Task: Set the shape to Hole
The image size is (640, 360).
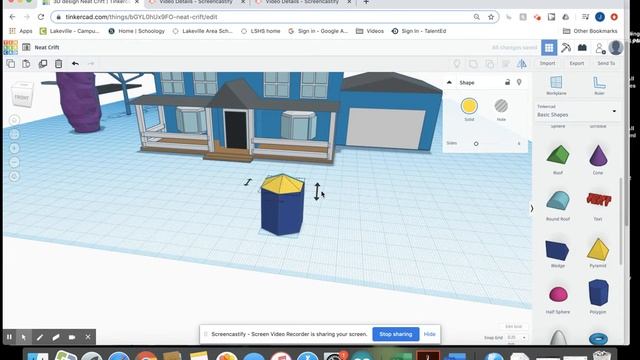Action: click(x=501, y=106)
